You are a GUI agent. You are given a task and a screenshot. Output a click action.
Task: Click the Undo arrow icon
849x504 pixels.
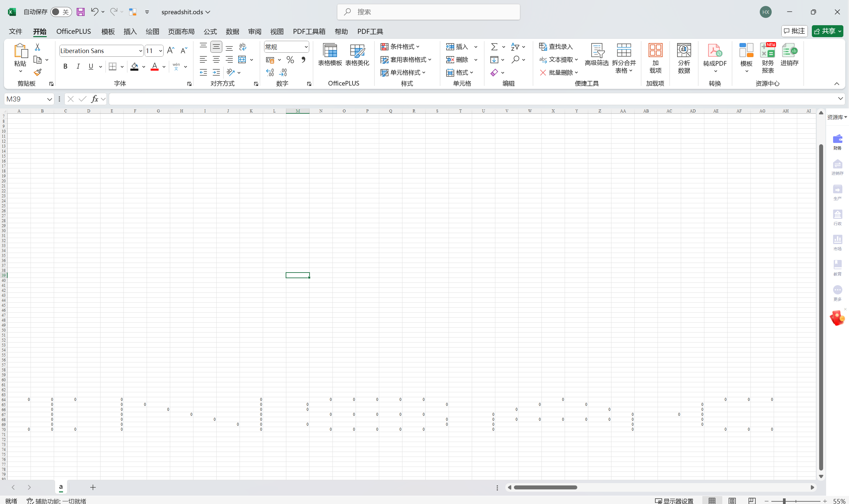95,12
